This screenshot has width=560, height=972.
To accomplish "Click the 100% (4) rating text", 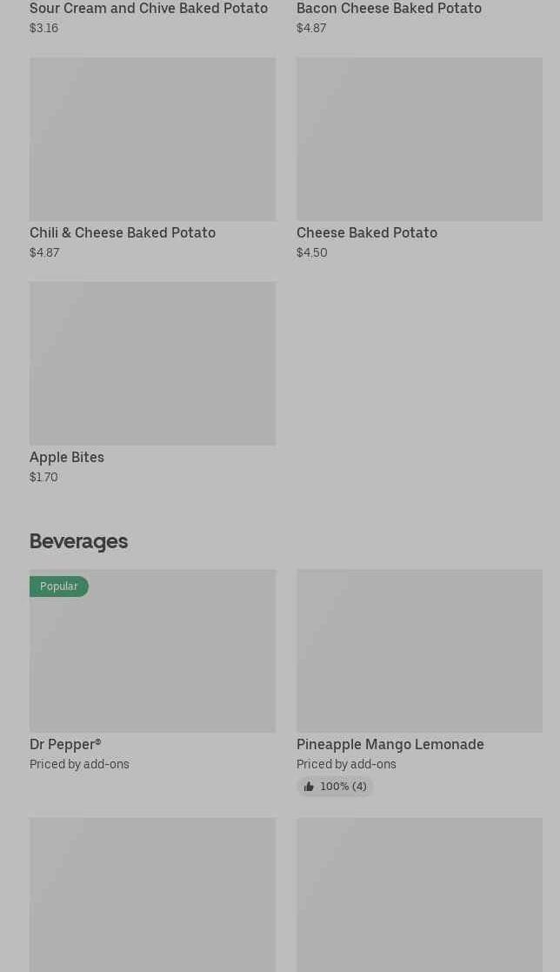I will (x=343, y=787).
